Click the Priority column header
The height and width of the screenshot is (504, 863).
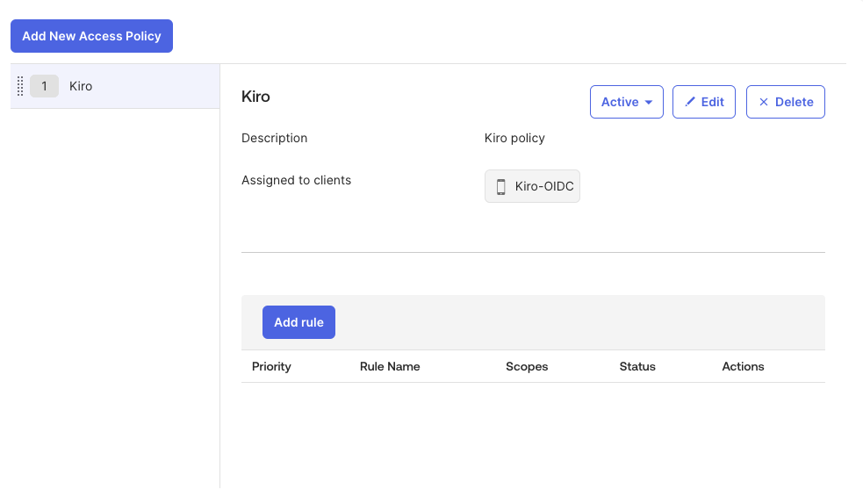point(271,366)
